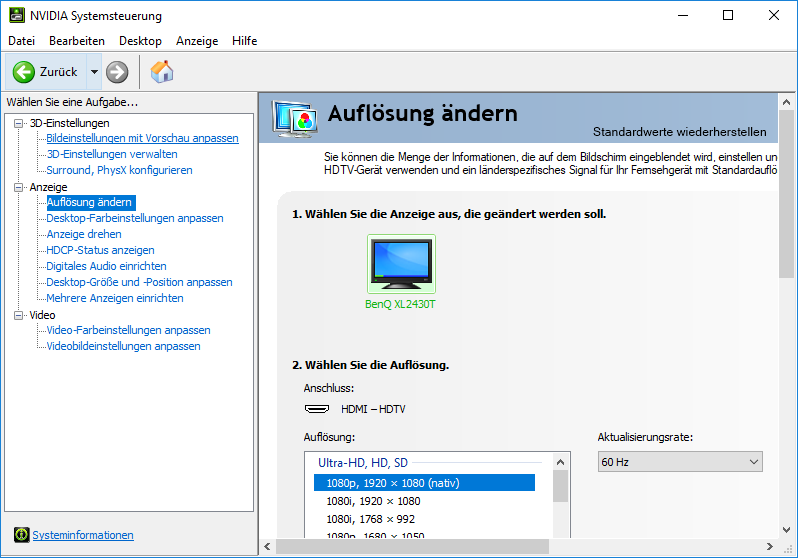Click the 3D-Einstellungen category label
The width and height of the screenshot is (798, 558).
click(x=69, y=123)
